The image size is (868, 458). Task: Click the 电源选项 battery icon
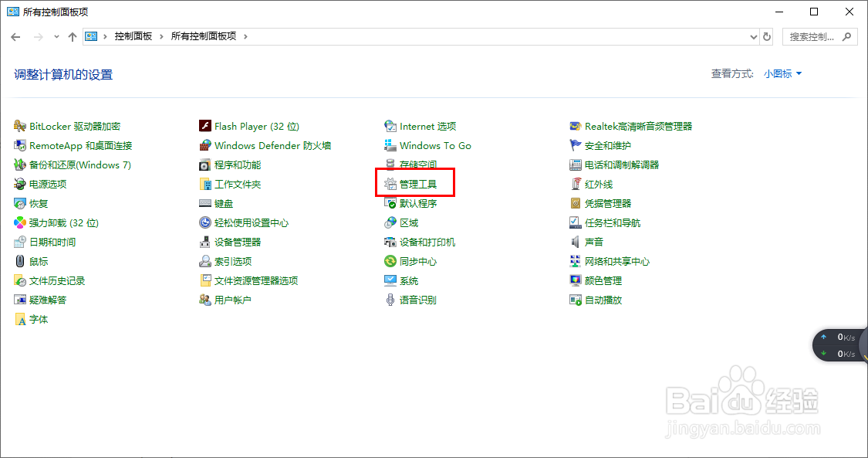pos(20,185)
